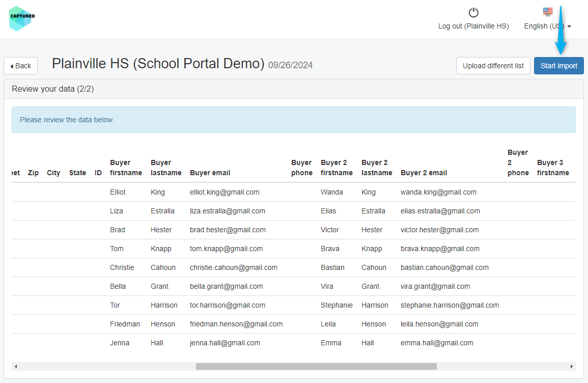The width and height of the screenshot is (588, 383).
Task: Click the Jenna first name cell
Action: (120, 343)
